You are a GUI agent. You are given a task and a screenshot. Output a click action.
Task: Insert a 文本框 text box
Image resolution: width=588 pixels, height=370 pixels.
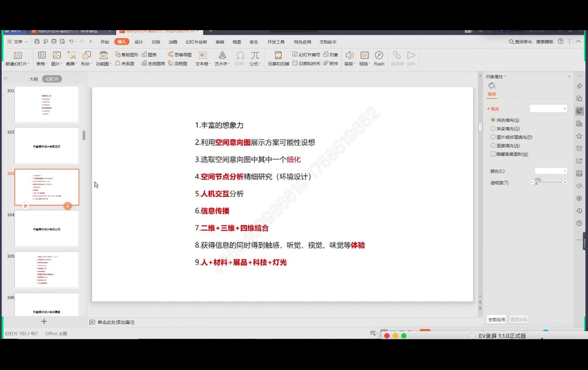[x=203, y=58]
